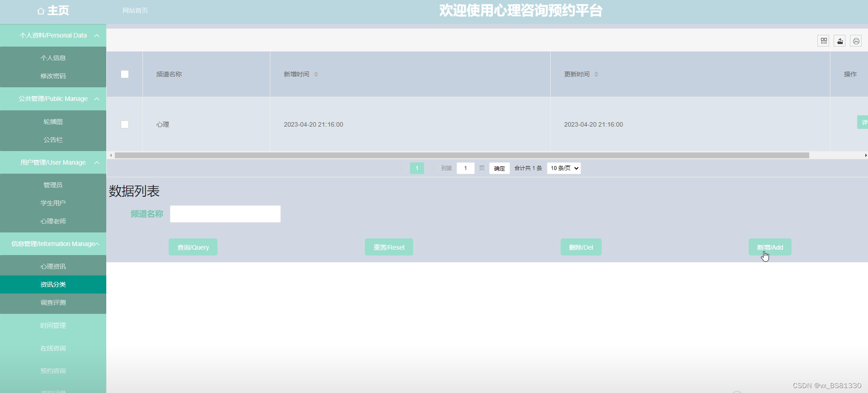
Task: Focus the 频道名称 search input field
Action: click(x=225, y=214)
